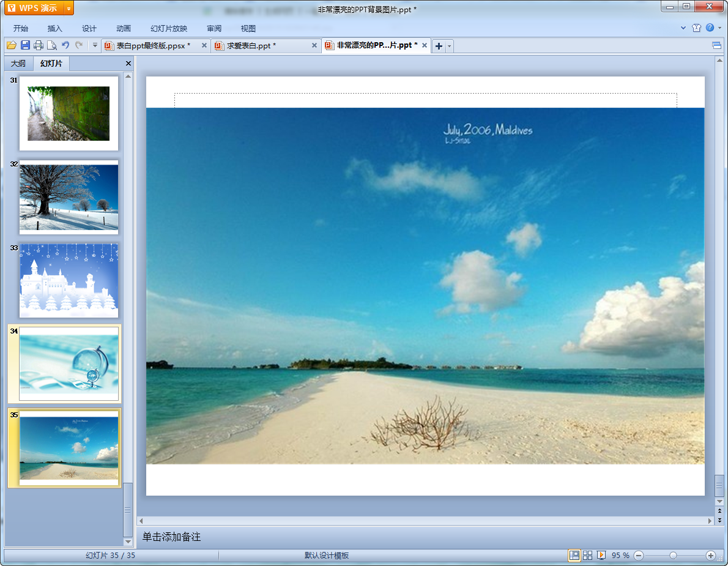The width and height of the screenshot is (728, 566).
Task: Toggle the tab list panel icon at right
Action: click(716, 45)
